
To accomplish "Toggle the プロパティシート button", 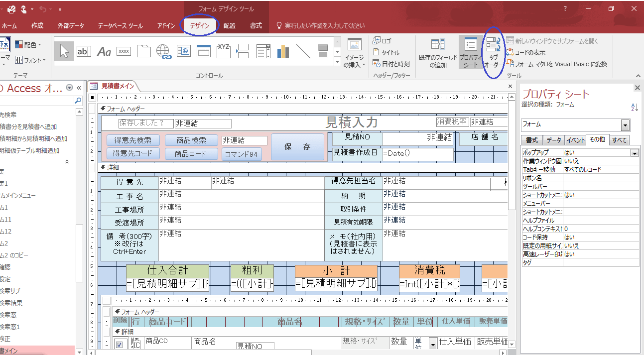I will tap(470, 52).
